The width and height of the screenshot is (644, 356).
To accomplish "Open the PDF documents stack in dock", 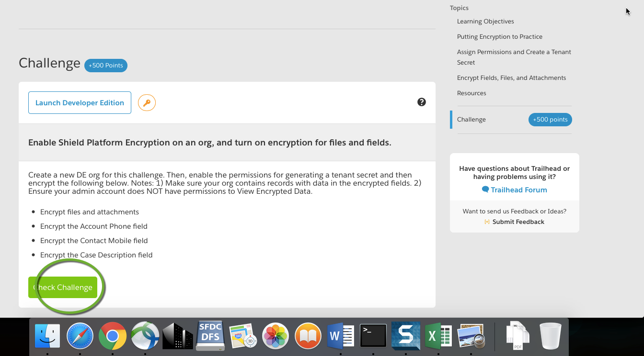I will tap(517, 336).
